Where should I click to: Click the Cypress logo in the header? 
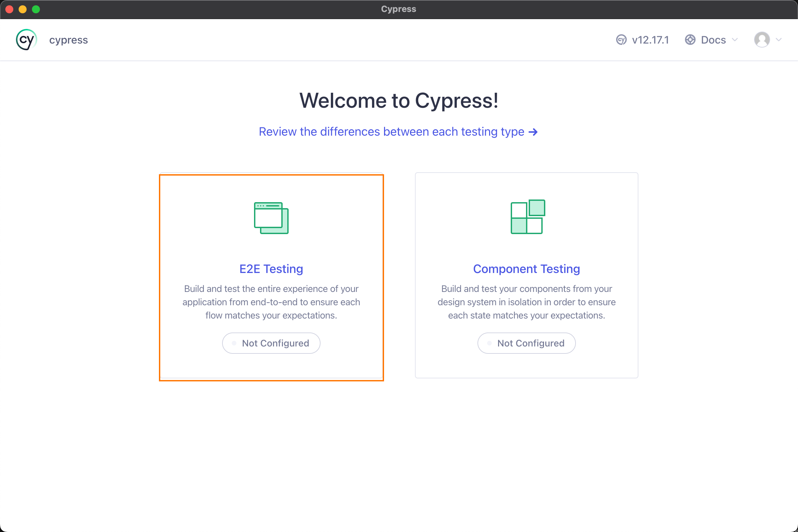[x=26, y=40]
